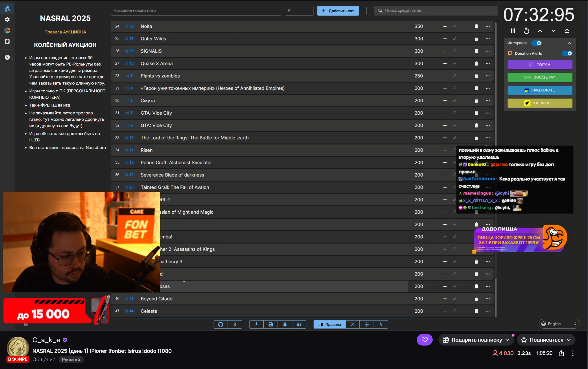Disable the Donation Alerts toggle
The image size is (588, 369).
coord(567,53)
